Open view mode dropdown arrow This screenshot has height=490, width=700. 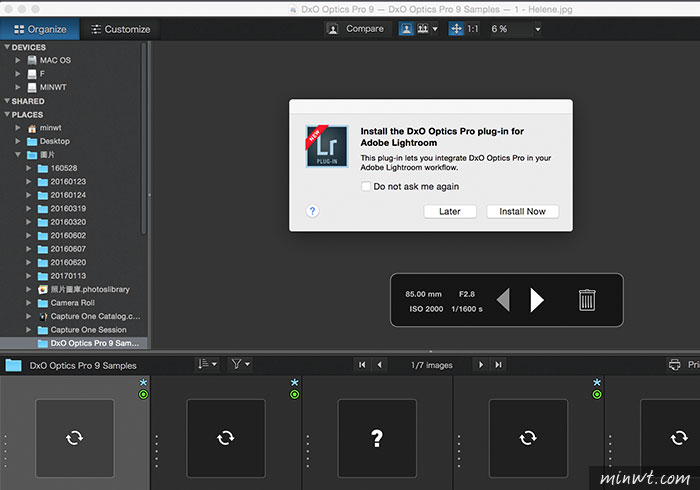click(435, 29)
